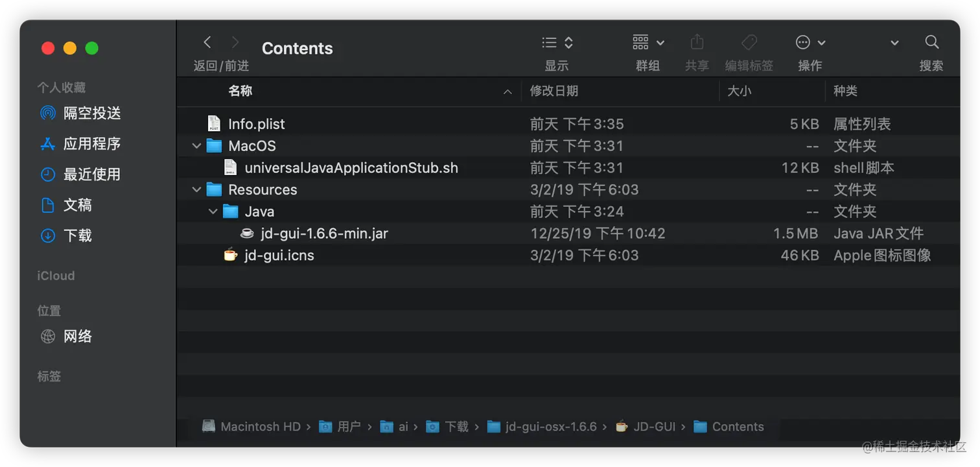Open the group-by grid dropdown
This screenshot has height=467, width=980.
tap(647, 43)
